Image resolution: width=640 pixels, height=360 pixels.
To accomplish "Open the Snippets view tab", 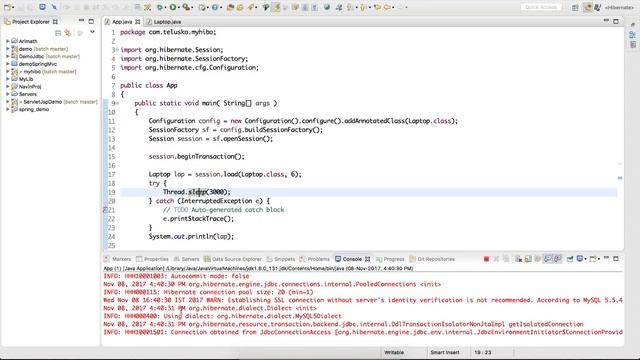I will [281, 259].
